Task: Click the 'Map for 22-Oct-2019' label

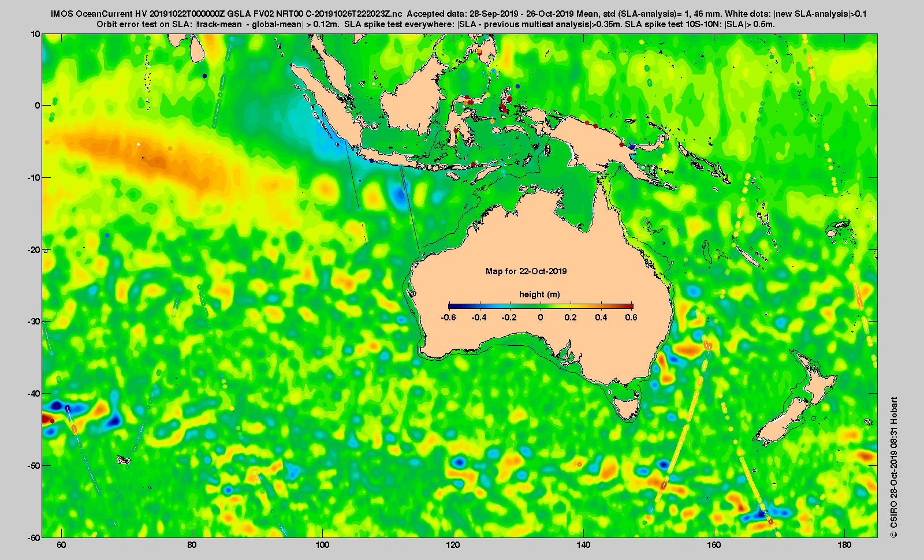Action: point(526,271)
